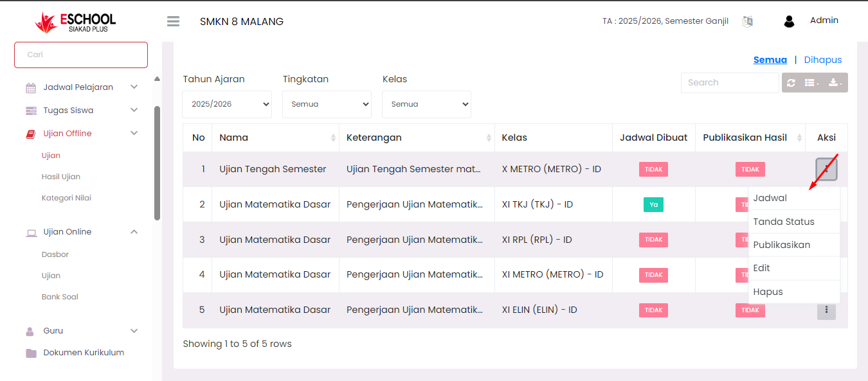Select Jadwal from the action menu
The height and width of the screenshot is (381, 868).
click(x=770, y=199)
